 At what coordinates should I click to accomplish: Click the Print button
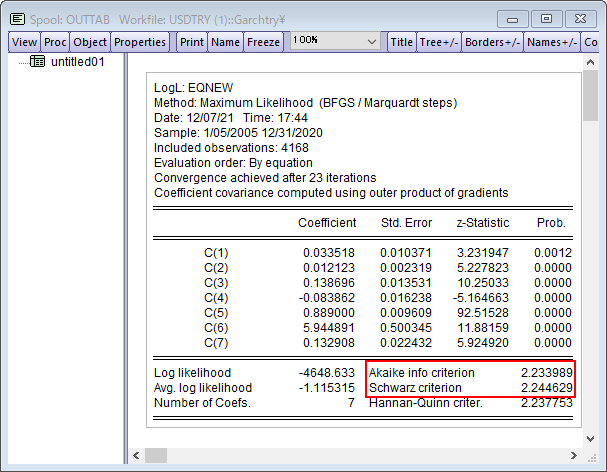[192, 42]
